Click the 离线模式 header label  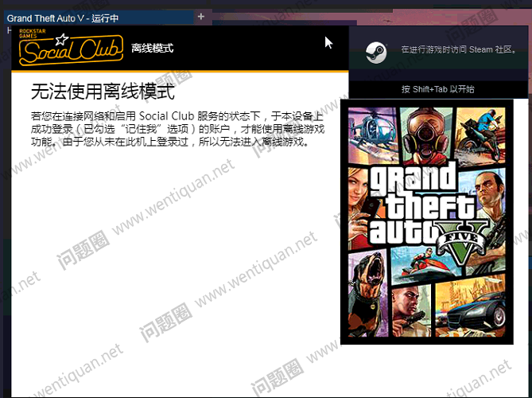click(x=153, y=49)
